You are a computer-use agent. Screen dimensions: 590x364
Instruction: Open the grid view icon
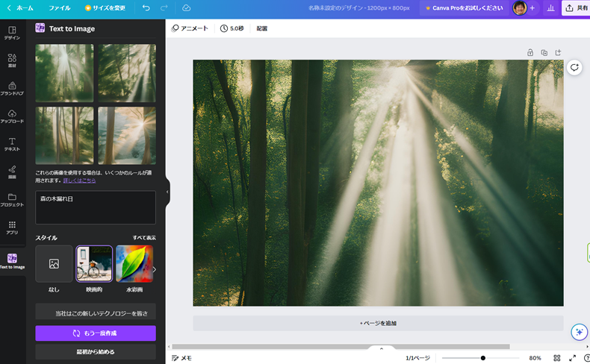(557, 358)
